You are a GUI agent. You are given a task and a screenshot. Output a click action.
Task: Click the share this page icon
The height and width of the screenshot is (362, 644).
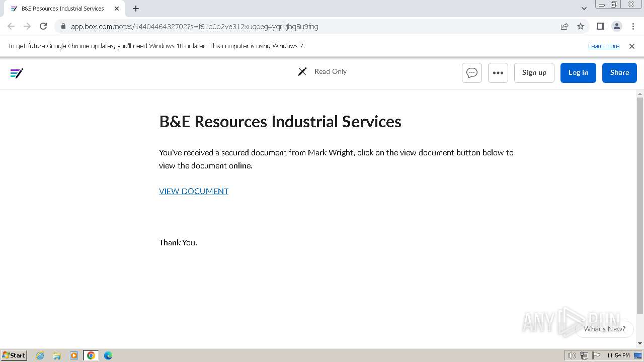pos(565,26)
